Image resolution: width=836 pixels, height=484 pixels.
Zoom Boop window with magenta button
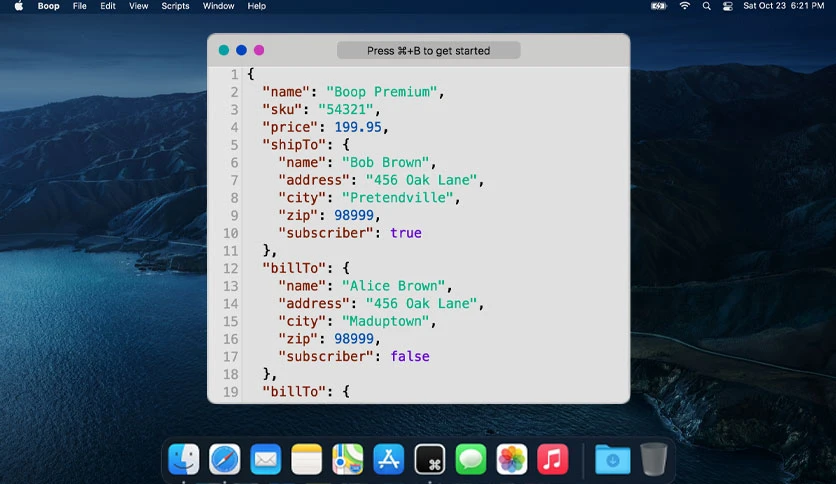(259, 50)
